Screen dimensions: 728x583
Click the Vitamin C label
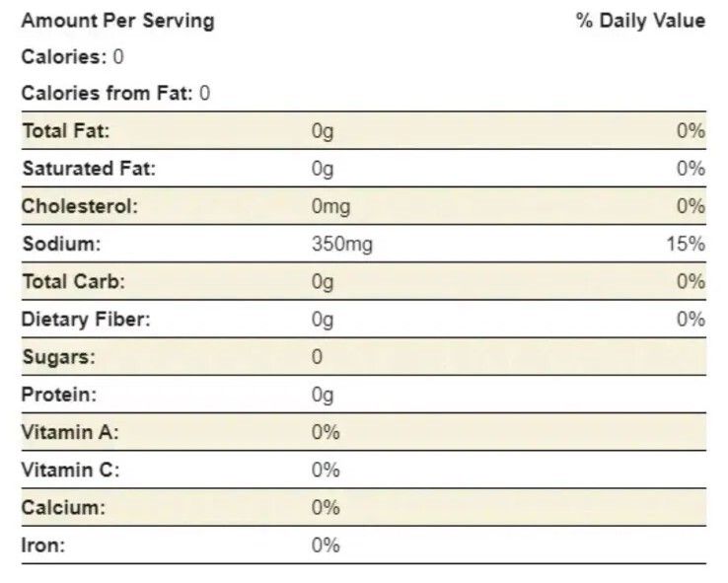coord(70,470)
